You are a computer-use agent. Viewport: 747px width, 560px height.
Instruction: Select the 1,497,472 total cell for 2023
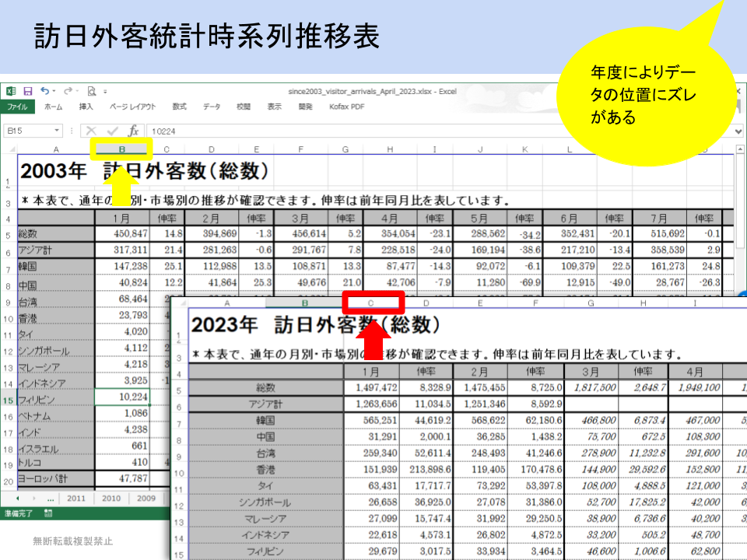pyautogui.click(x=372, y=387)
